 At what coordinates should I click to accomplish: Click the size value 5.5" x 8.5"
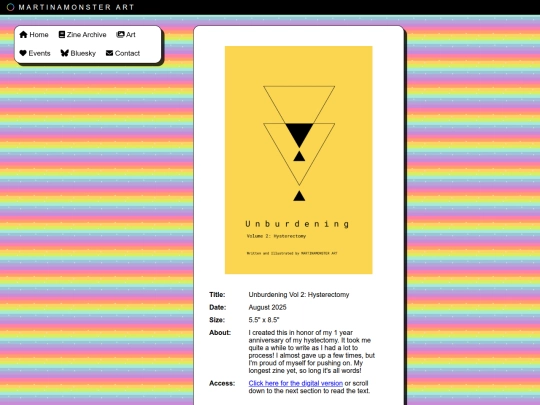264,320
